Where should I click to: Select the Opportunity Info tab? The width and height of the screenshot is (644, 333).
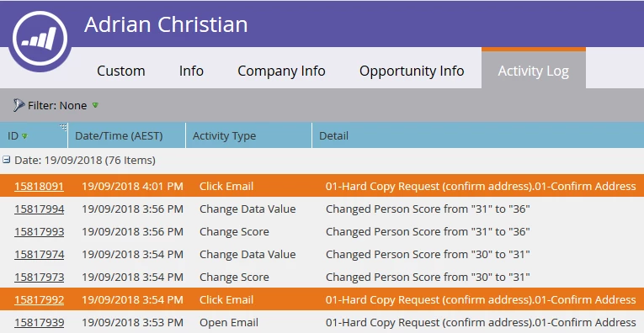412,71
